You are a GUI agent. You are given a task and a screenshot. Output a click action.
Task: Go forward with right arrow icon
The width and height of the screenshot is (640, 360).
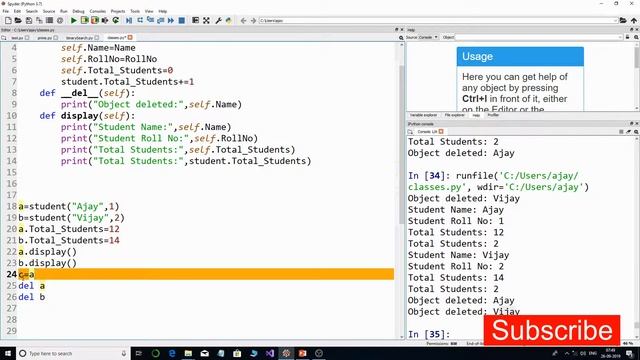coord(253,20)
